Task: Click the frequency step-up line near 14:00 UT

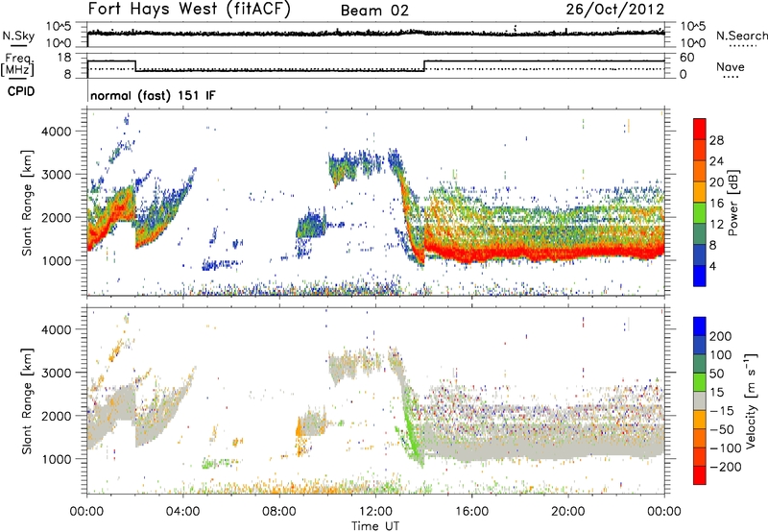Action: point(424,65)
